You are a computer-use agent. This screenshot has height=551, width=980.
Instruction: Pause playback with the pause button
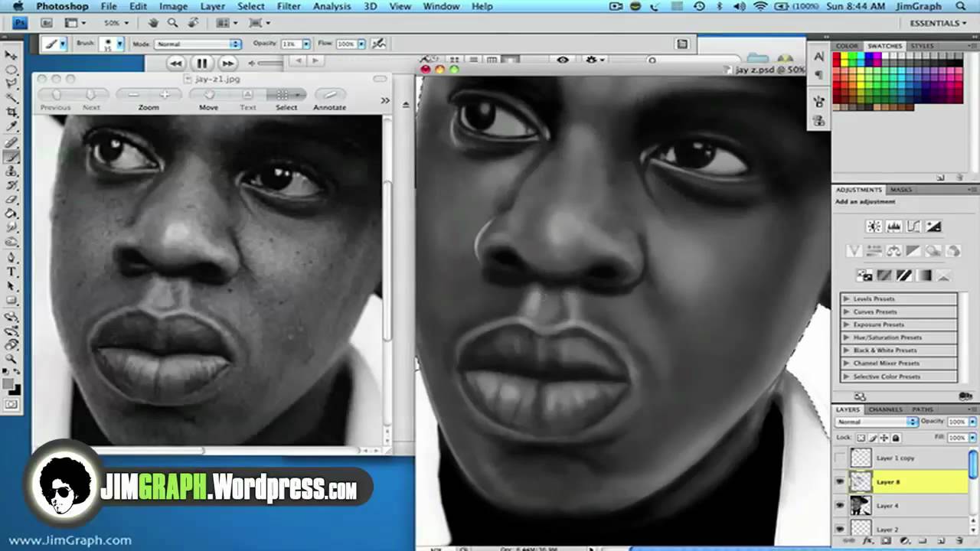pos(201,64)
